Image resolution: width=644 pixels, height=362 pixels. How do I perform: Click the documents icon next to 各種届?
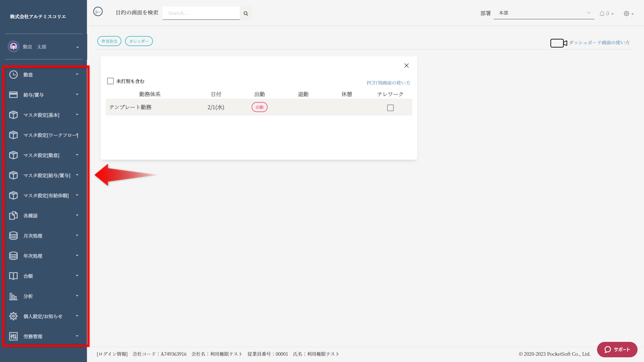click(13, 215)
